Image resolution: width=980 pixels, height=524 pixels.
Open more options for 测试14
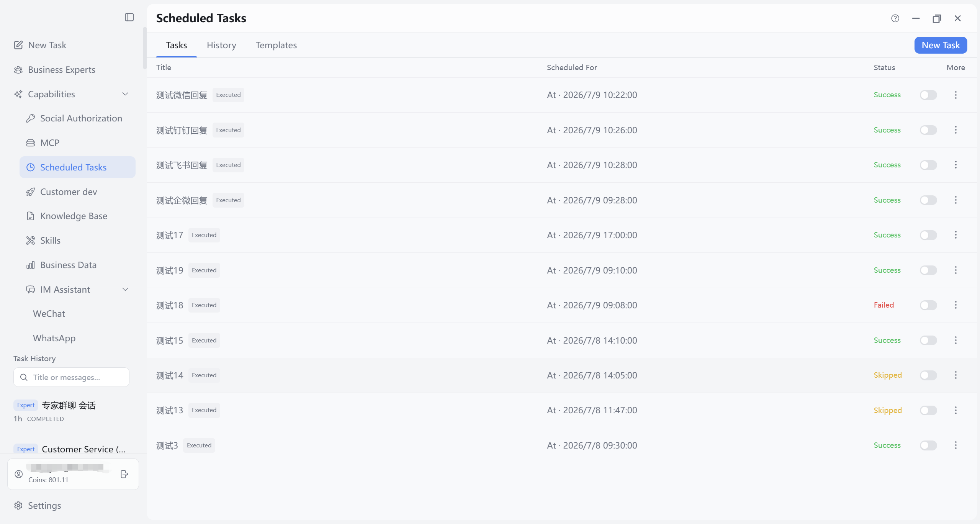coord(955,375)
